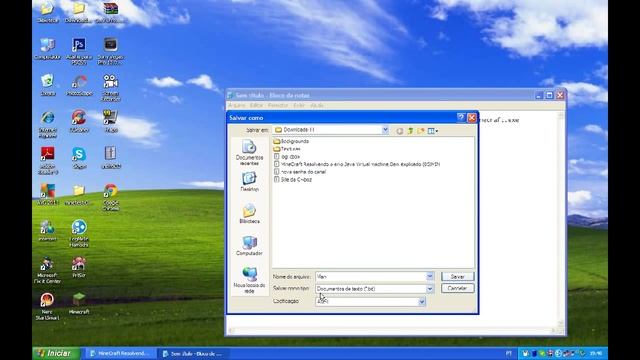The width and height of the screenshot is (640, 360).
Task: Select the Computador desktop icon
Action: [47, 49]
